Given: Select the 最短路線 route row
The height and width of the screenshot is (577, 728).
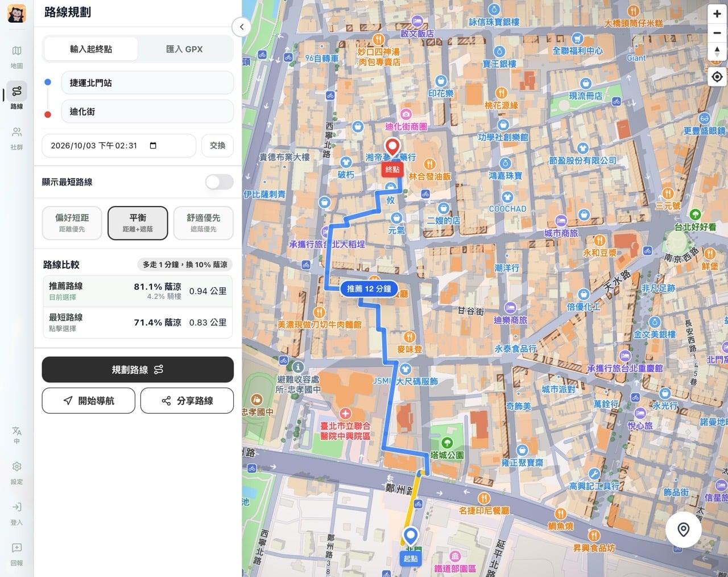Looking at the screenshot, I should (x=138, y=323).
